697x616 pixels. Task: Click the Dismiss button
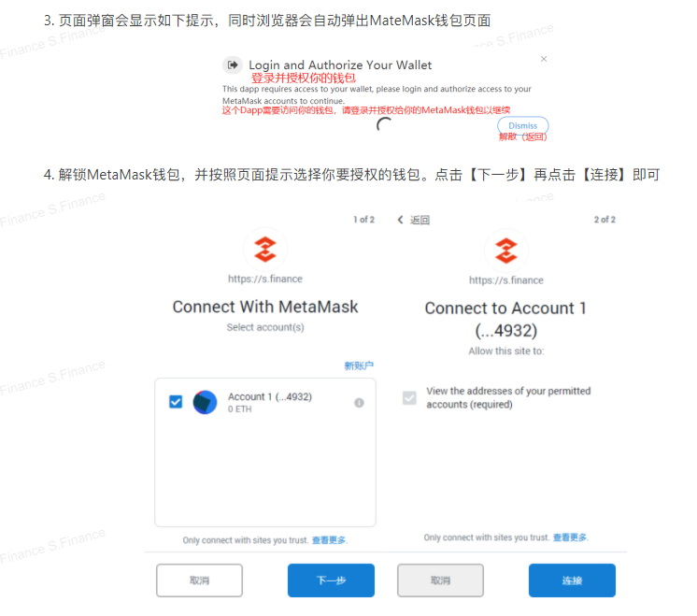[523, 125]
